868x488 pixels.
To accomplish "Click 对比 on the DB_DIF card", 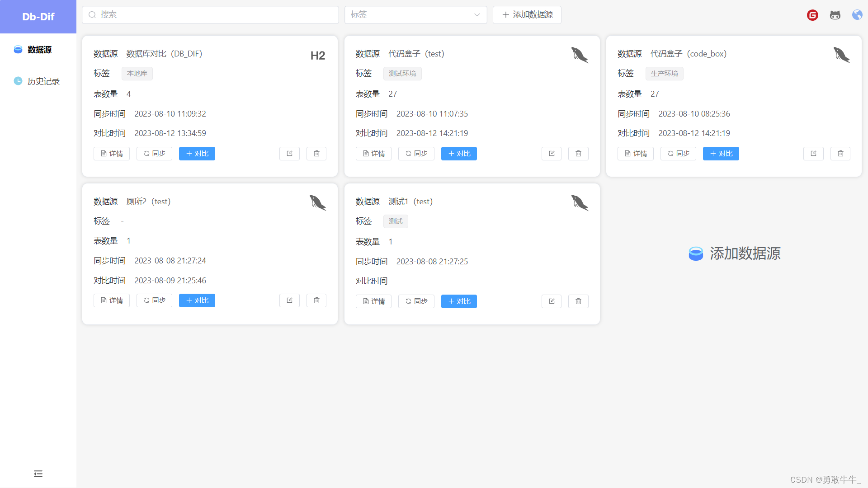I will click(x=197, y=154).
